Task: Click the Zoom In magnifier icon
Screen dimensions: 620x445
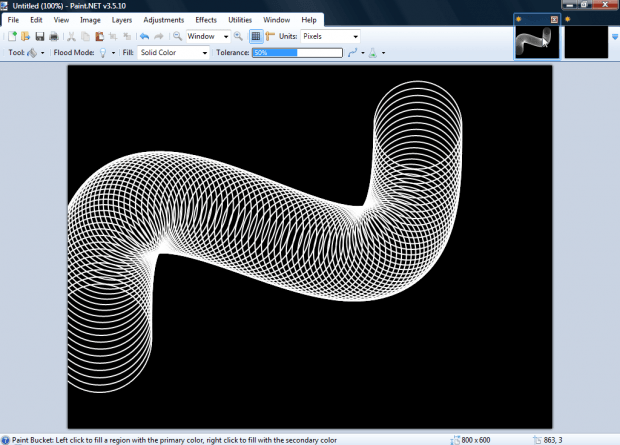Action: point(239,36)
